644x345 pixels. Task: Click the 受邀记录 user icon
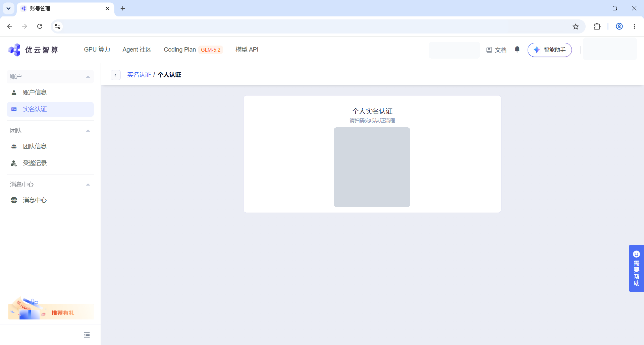pyautogui.click(x=14, y=163)
